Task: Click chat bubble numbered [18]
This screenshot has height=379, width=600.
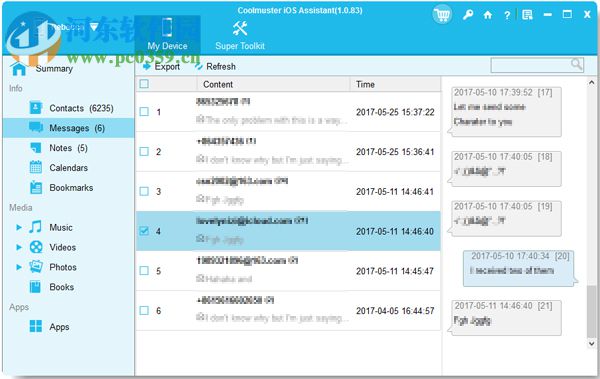Action: coord(505,169)
